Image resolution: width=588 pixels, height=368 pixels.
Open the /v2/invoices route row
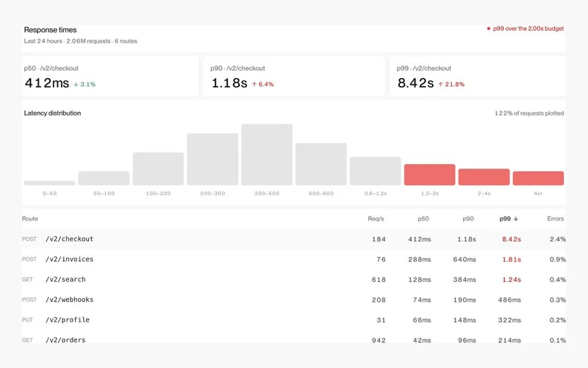click(294, 259)
